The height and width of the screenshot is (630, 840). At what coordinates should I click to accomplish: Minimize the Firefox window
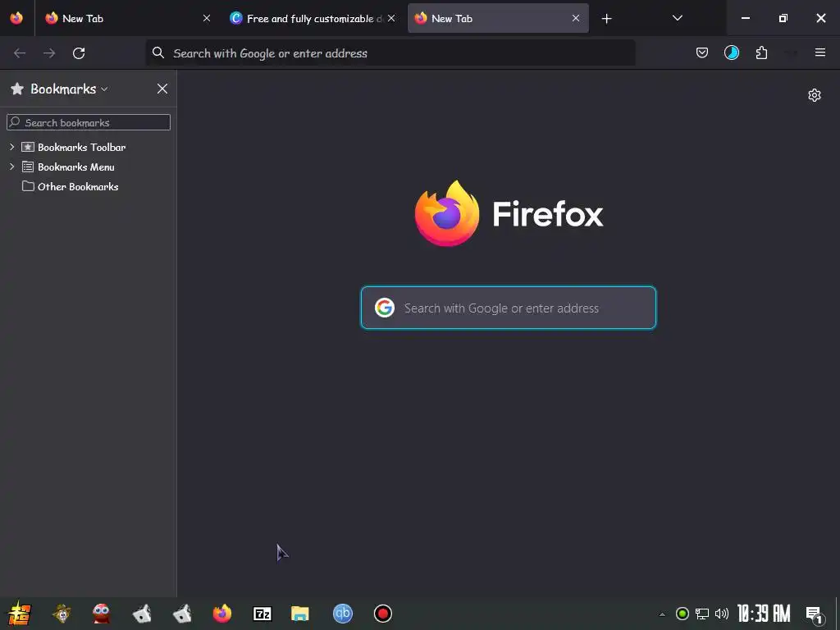coord(745,18)
